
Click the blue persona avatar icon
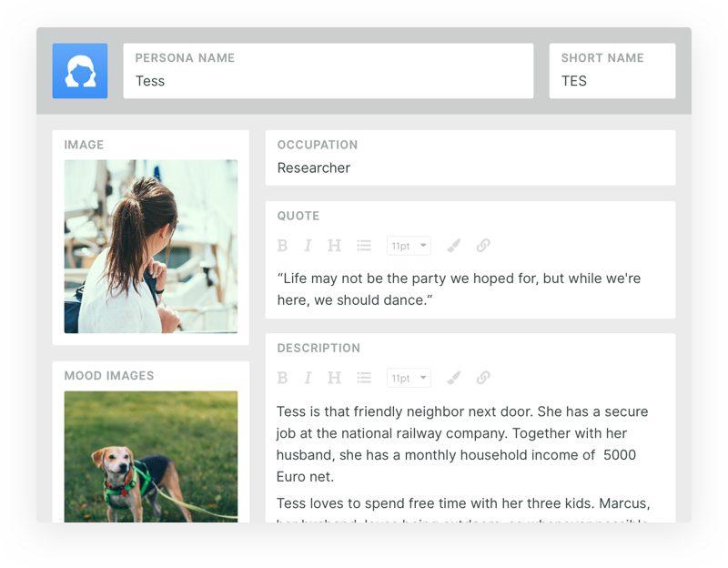click(80, 70)
